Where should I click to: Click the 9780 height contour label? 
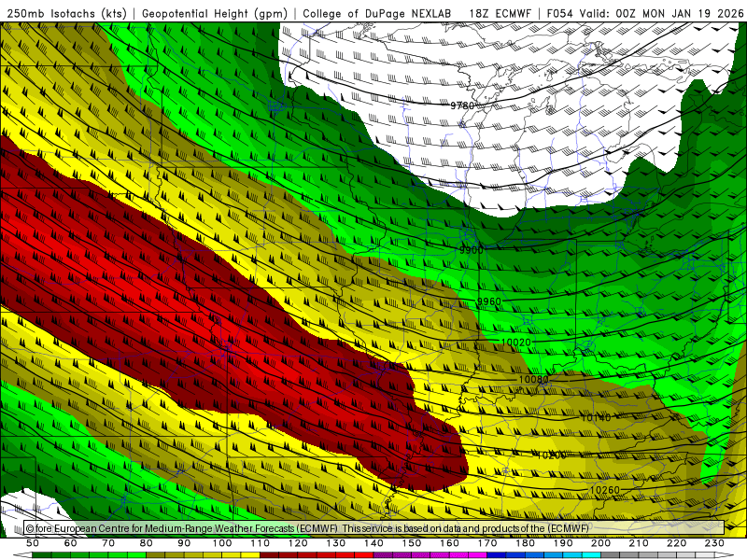(x=462, y=105)
